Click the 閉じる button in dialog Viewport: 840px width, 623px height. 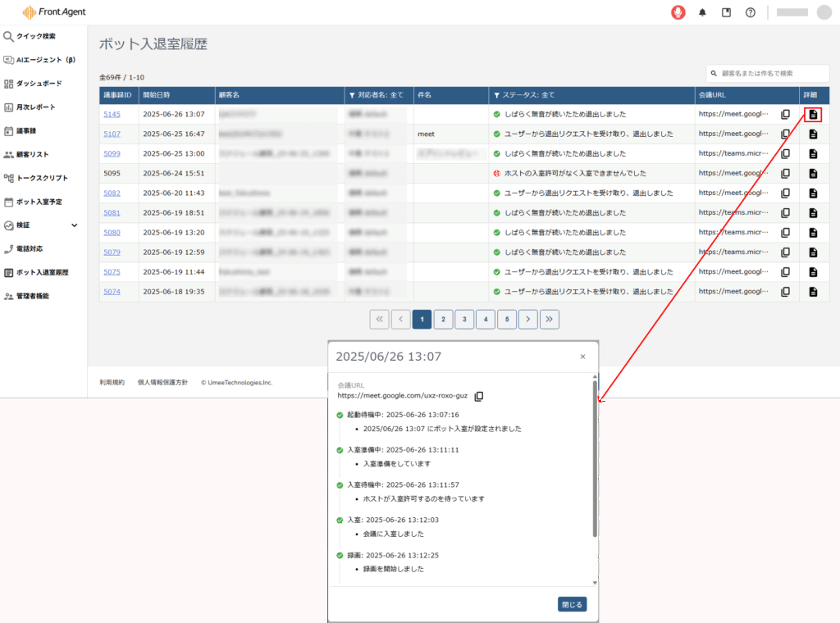[x=572, y=605]
